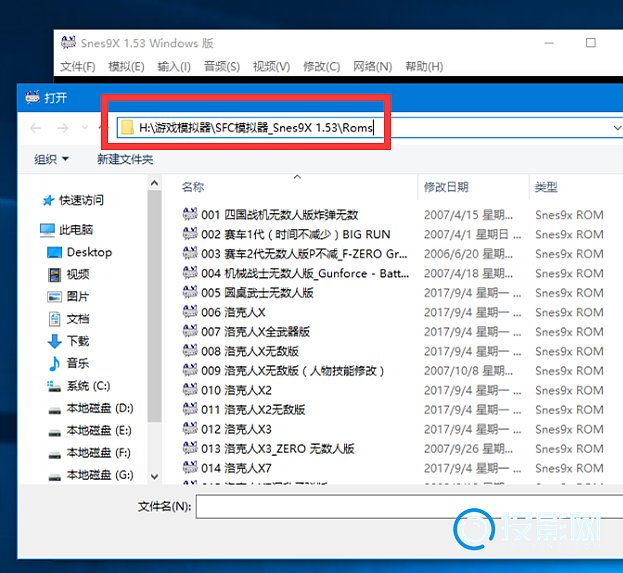Click ROM icon of 010 洛克人X2
This screenshot has height=573, width=623.
pyautogui.click(x=190, y=389)
